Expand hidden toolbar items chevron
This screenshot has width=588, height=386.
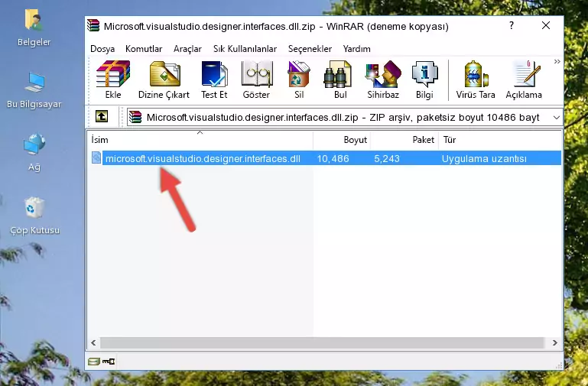click(x=557, y=61)
